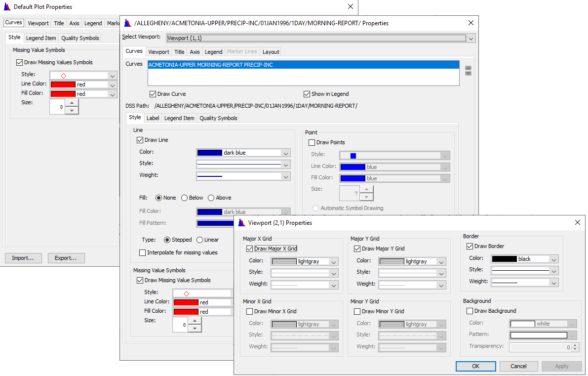Click the Default Plot Properties title bar icon
588x376 pixels.
(7, 7)
